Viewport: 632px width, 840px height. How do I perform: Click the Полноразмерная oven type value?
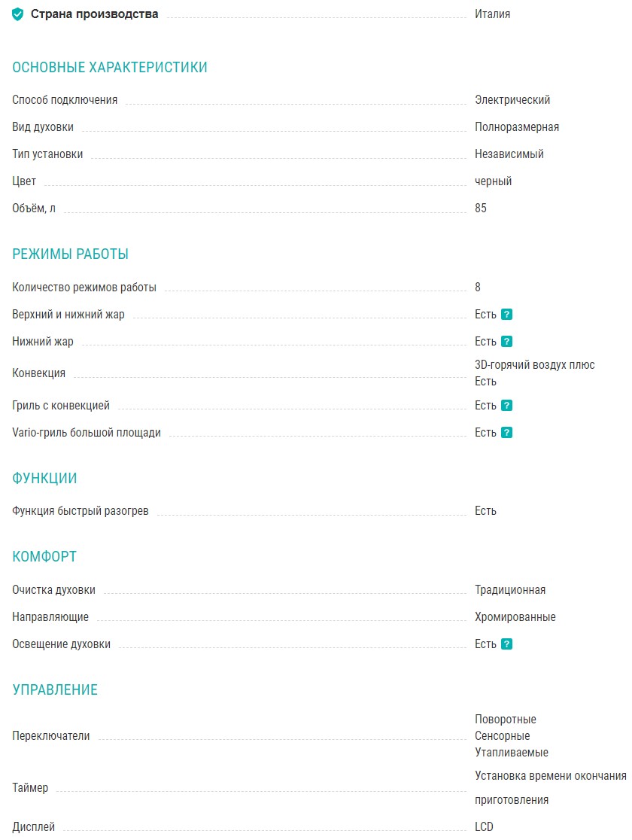(x=517, y=127)
